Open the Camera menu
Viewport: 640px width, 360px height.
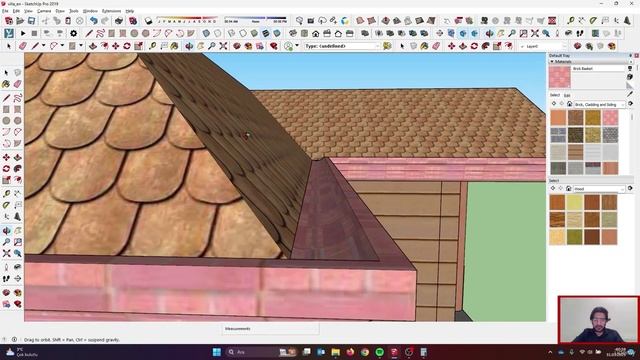pos(44,11)
